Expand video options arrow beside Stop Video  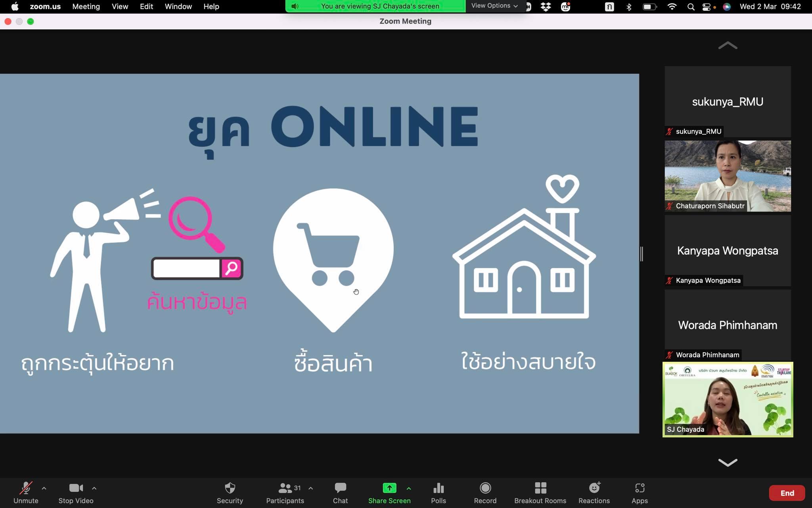point(94,488)
